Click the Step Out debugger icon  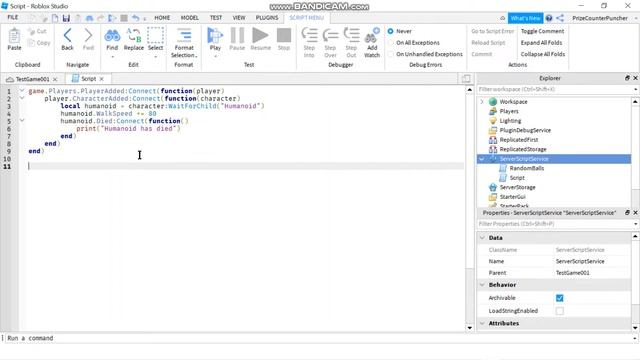(351, 36)
